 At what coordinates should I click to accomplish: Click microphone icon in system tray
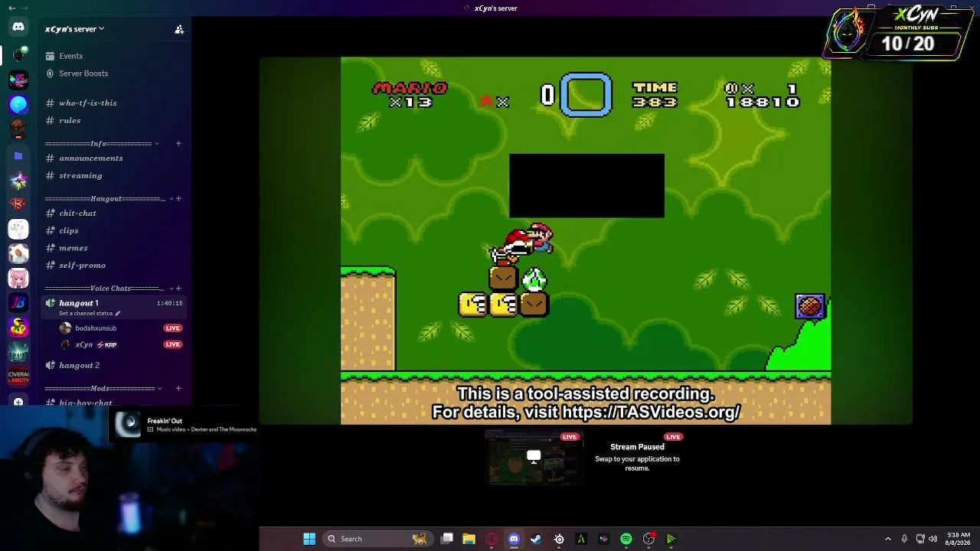point(904,539)
